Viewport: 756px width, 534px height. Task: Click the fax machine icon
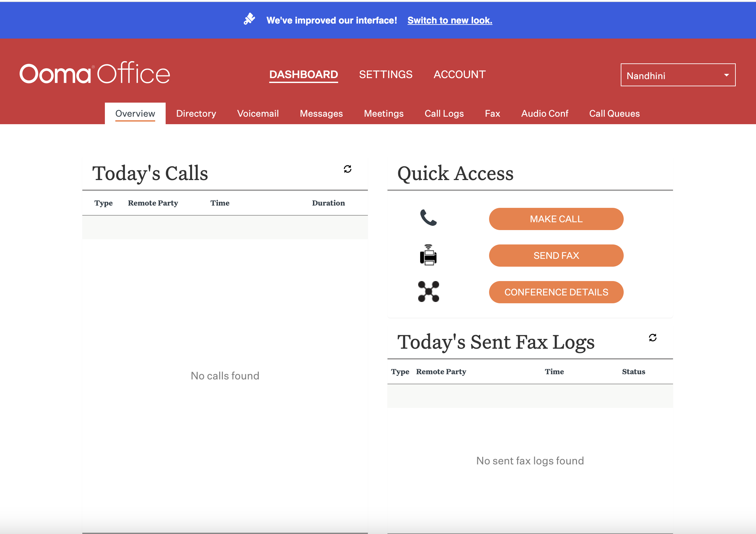point(428,255)
